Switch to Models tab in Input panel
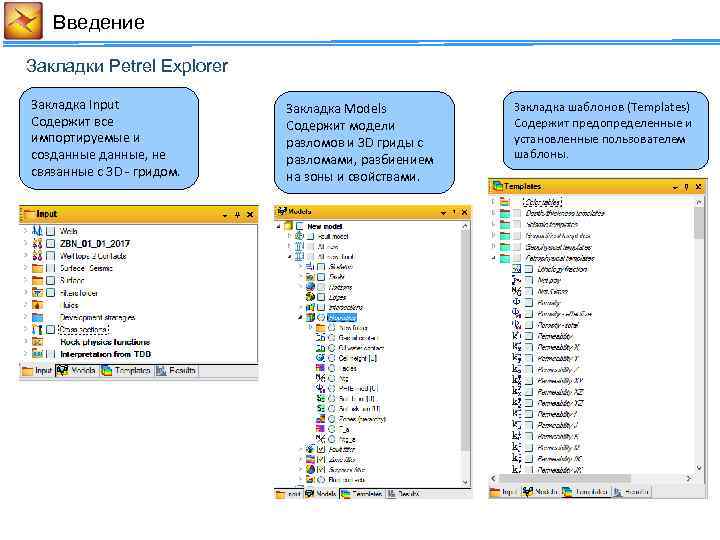 (x=76, y=370)
